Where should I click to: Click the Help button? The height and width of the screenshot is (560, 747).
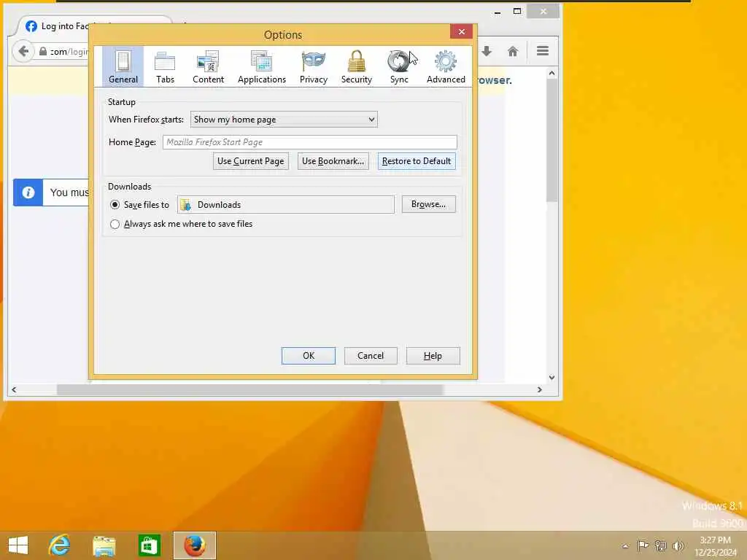pos(433,356)
